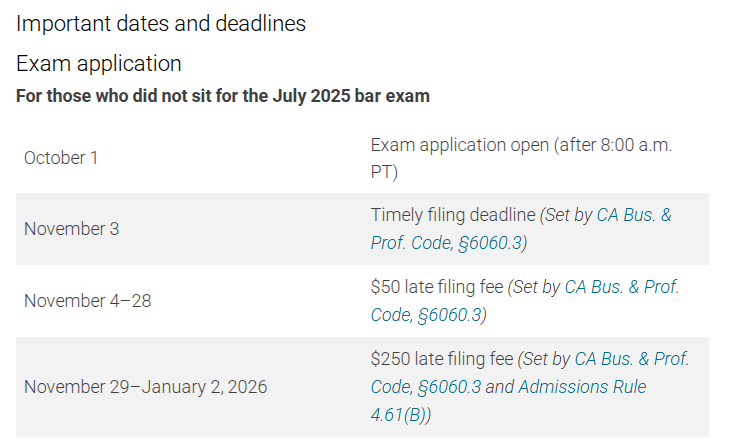
Task: Open CA Bus. & Prof. Code link in $50 late fee row
Action: click(622, 287)
